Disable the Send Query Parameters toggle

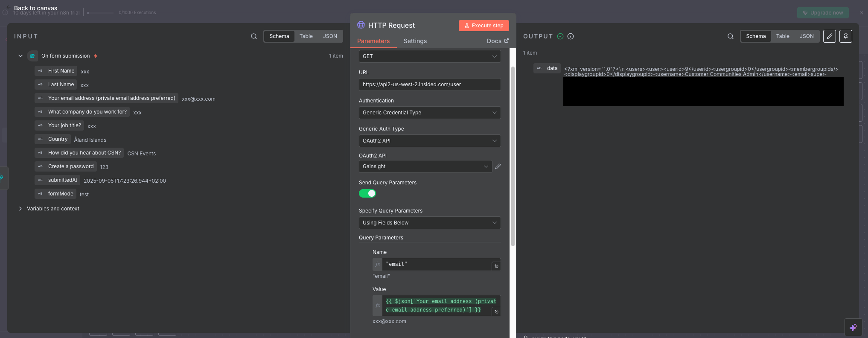pyautogui.click(x=367, y=193)
